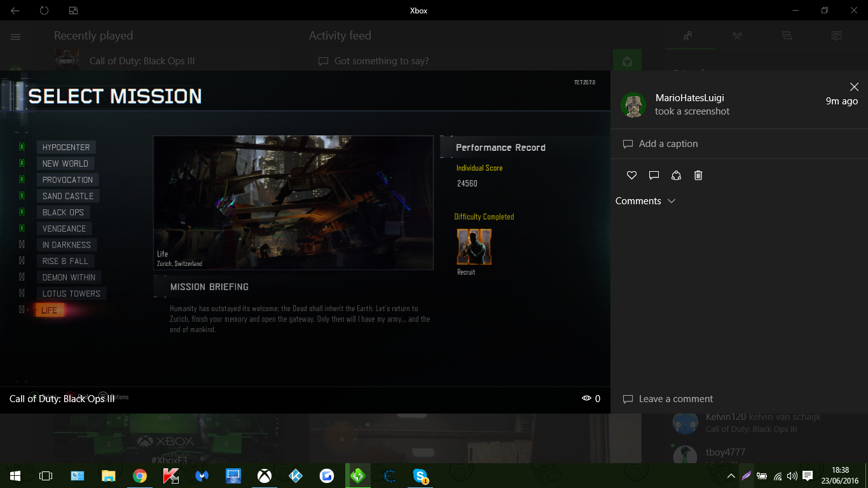Click the Recruit difficulty badge
This screenshot has width=868, height=488.
pos(474,247)
